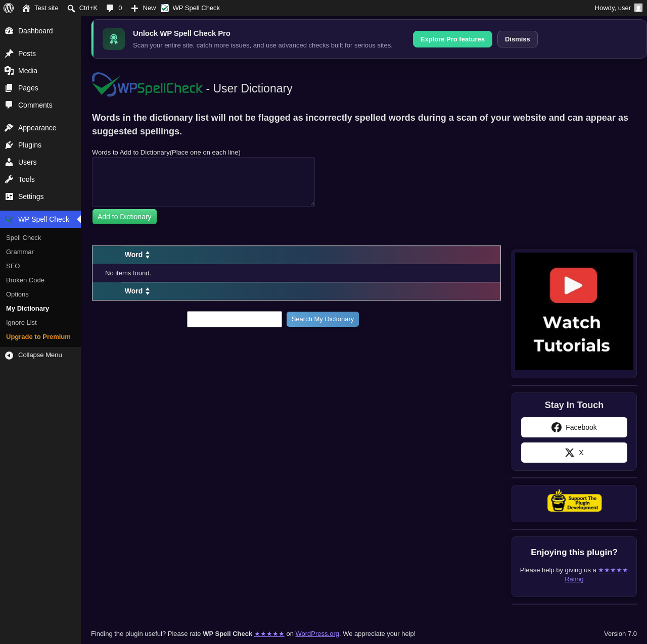647x644 pixels.
Task: Click five-star link in Enjoying this plugin card
Action: pos(613,570)
